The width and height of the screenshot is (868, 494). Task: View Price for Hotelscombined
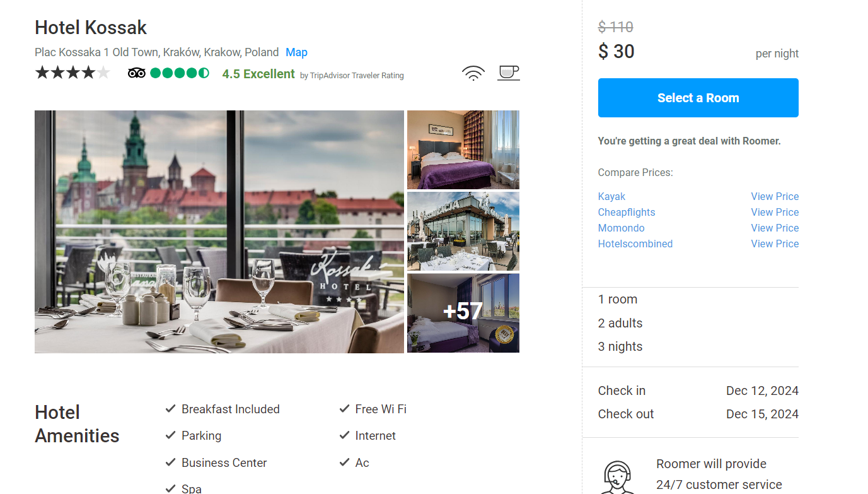[775, 244]
